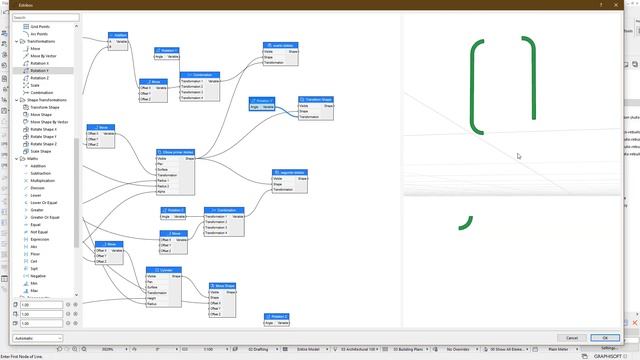Choose the Negative node icon
Viewport: 640px width, 360px height.
tap(26, 276)
